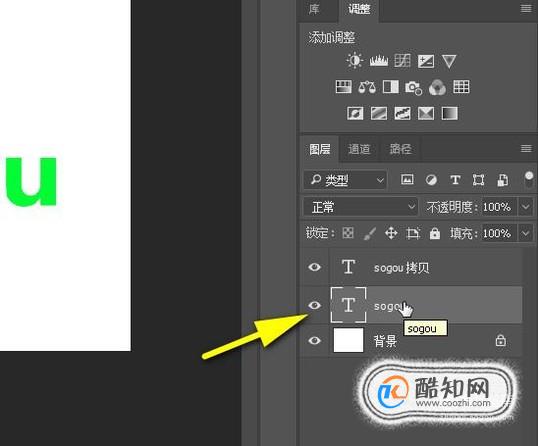Screen dimensions: 538x446
Task: Add a Selective Color adjustment
Action: pos(426,113)
